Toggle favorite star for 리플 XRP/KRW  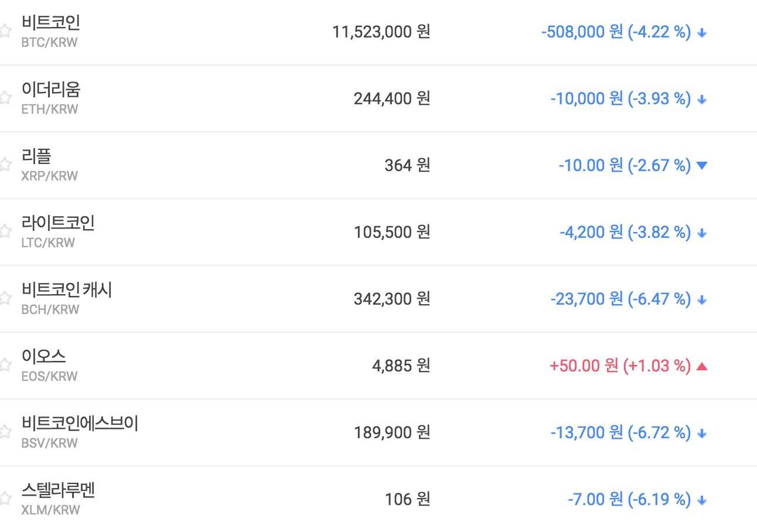pyautogui.click(x=5, y=165)
